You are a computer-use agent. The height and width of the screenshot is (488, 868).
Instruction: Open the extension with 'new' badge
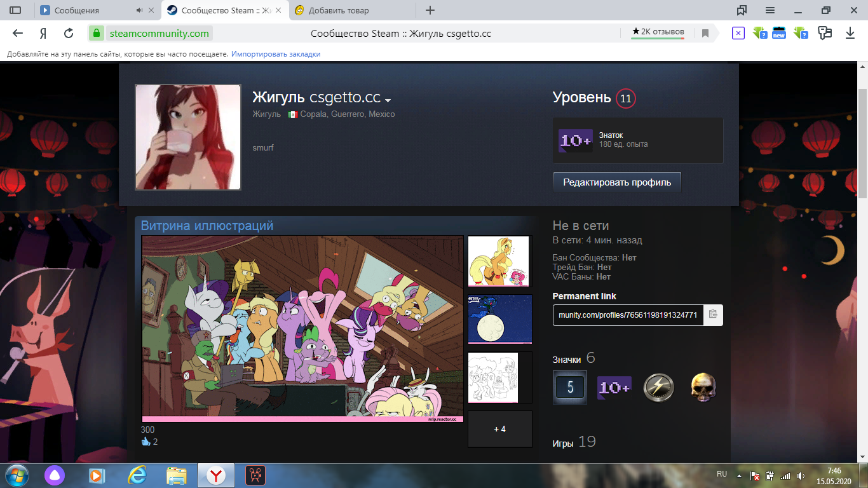[779, 33]
